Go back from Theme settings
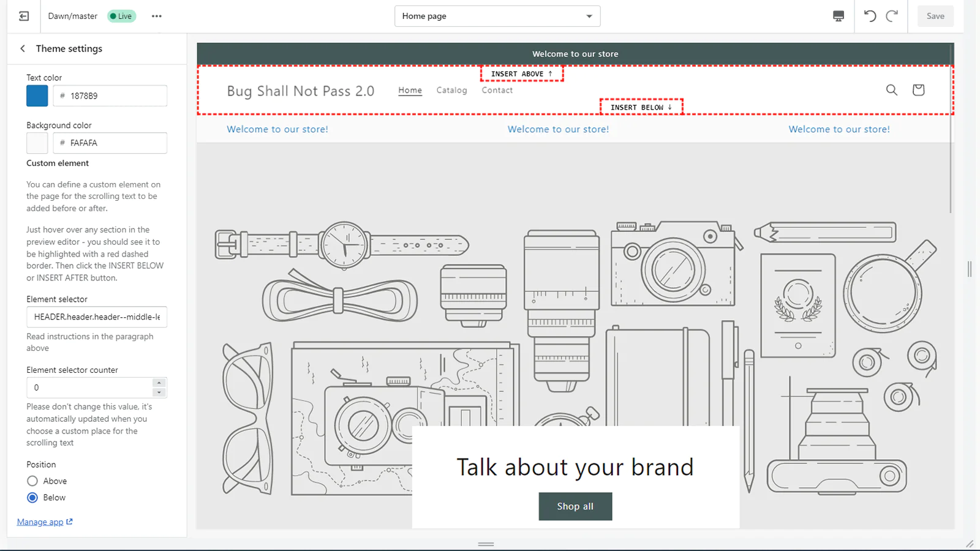The height and width of the screenshot is (551, 980). pos(23,48)
